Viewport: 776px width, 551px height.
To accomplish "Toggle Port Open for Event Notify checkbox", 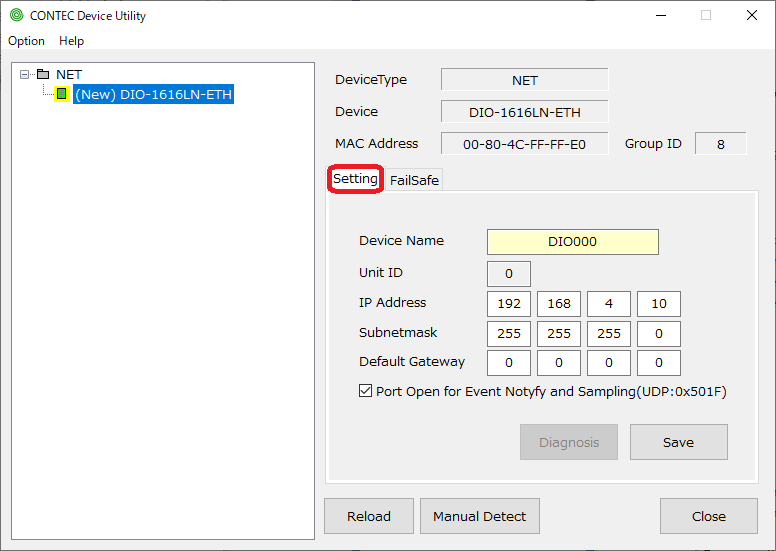I will pyautogui.click(x=365, y=391).
